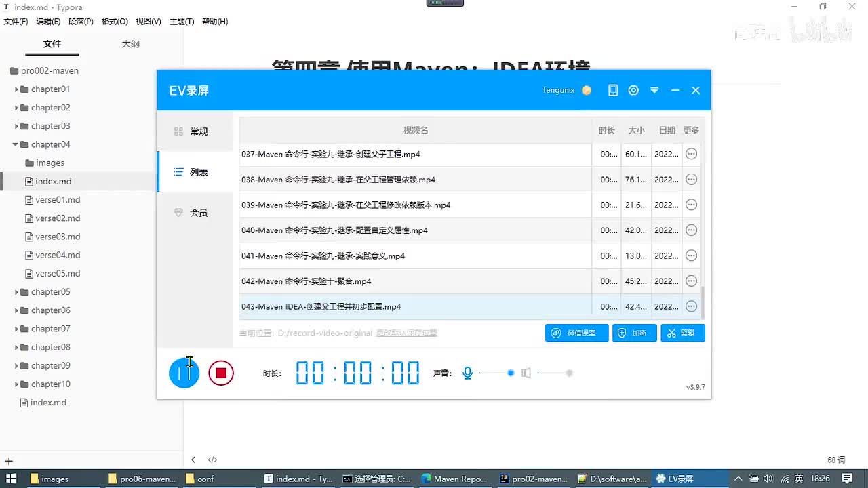Select video 041-Maven 实践意义.mp4
Screen dimensions: 868x488
(415, 256)
